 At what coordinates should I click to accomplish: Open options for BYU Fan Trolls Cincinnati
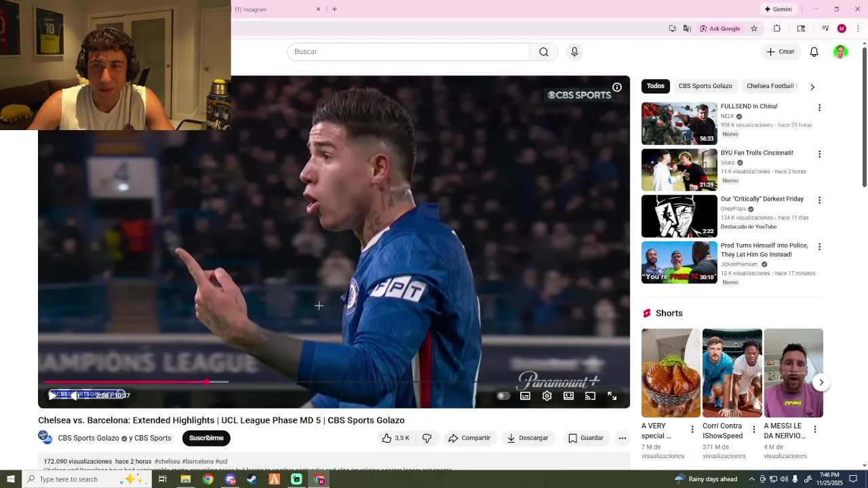click(819, 154)
